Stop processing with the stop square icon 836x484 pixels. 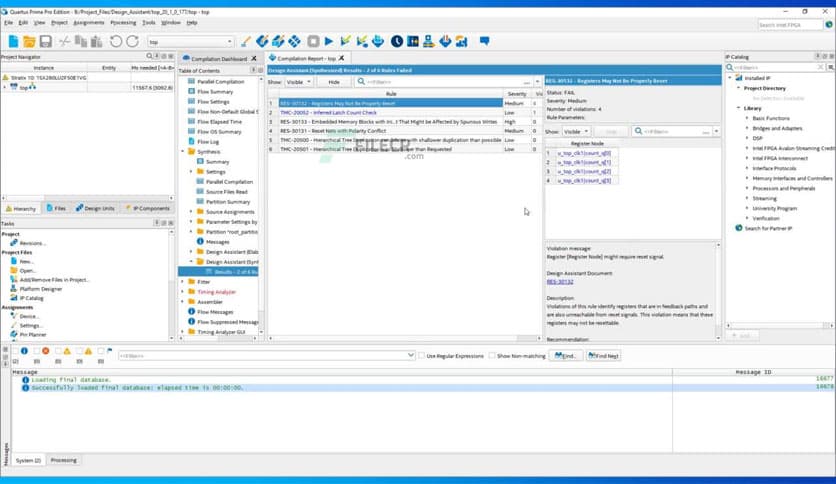click(x=313, y=41)
